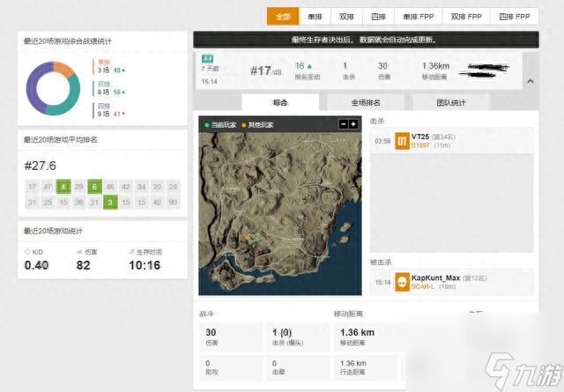Click rank cell 25 in recent games
The image size is (564, 392).
point(48,203)
